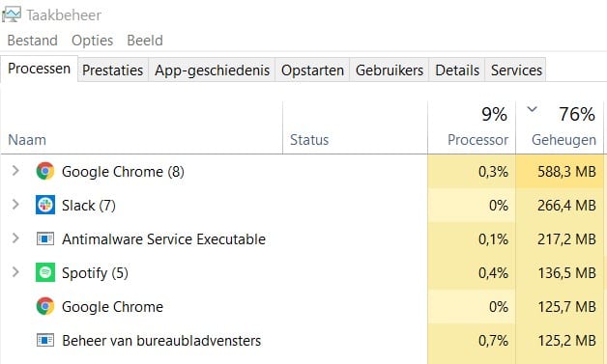This screenshot has height=364, width=607.
Task: Expand the Antimalware Service Executable entry
Action: (15, 238)
